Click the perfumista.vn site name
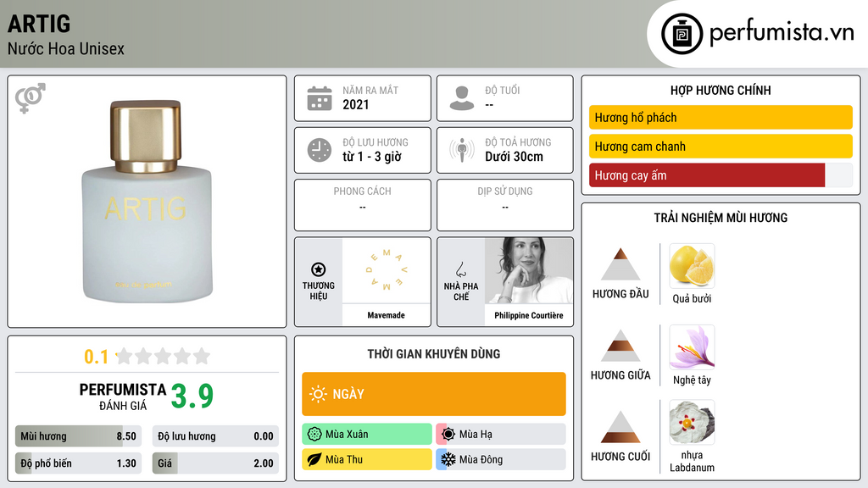 tap(782, 33)
